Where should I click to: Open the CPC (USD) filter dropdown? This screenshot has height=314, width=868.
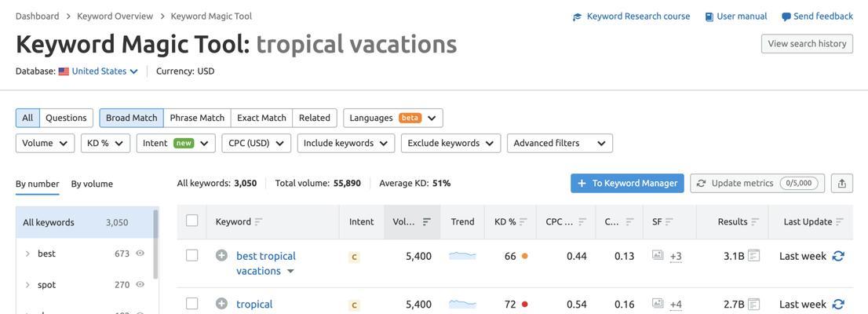(257, 143)
